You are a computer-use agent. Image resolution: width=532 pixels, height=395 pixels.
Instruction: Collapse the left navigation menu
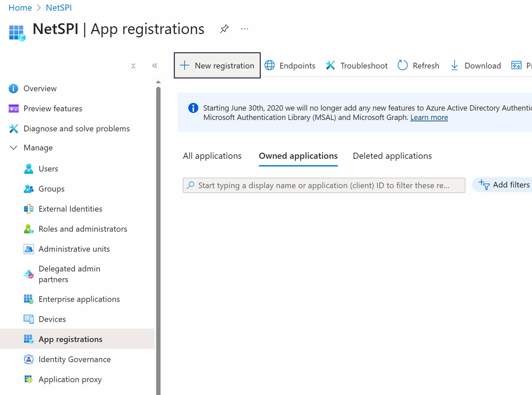tap(155, 66)
